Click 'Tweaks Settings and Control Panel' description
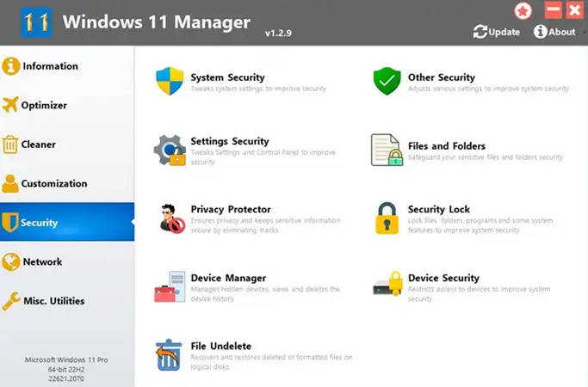The image size is (588, 387). (x=263, y=157)
